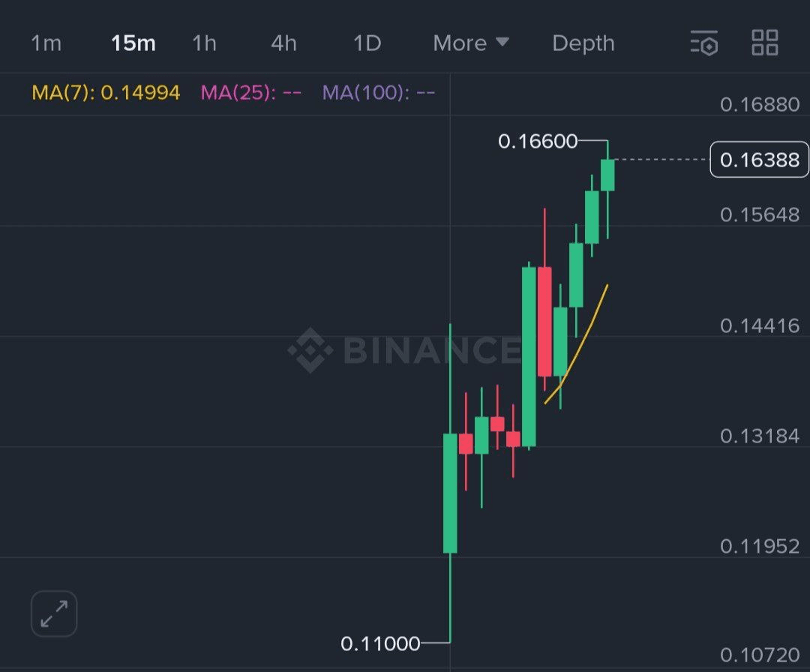Click the 0.16600 high price marker

coord(538,141)
